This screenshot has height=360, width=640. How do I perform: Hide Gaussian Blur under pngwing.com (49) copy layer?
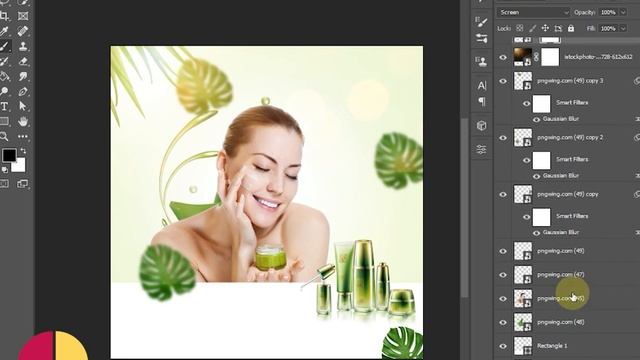[x=536, y=233]
